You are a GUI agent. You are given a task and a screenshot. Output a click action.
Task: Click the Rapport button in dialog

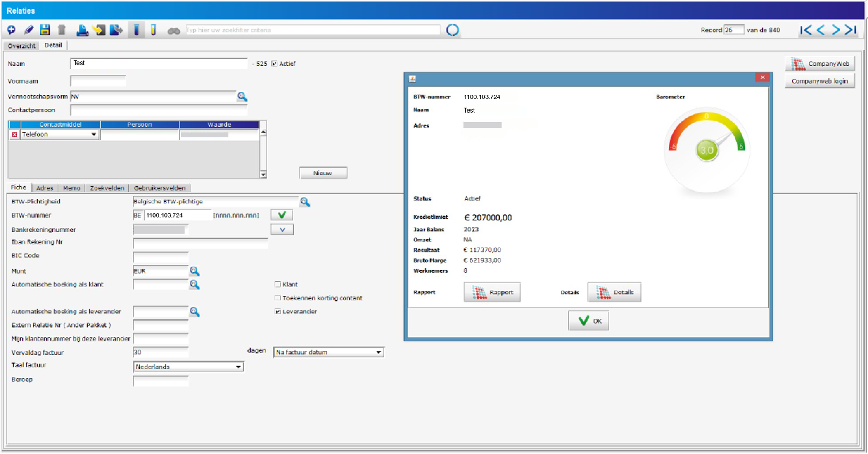click(492, 292)
